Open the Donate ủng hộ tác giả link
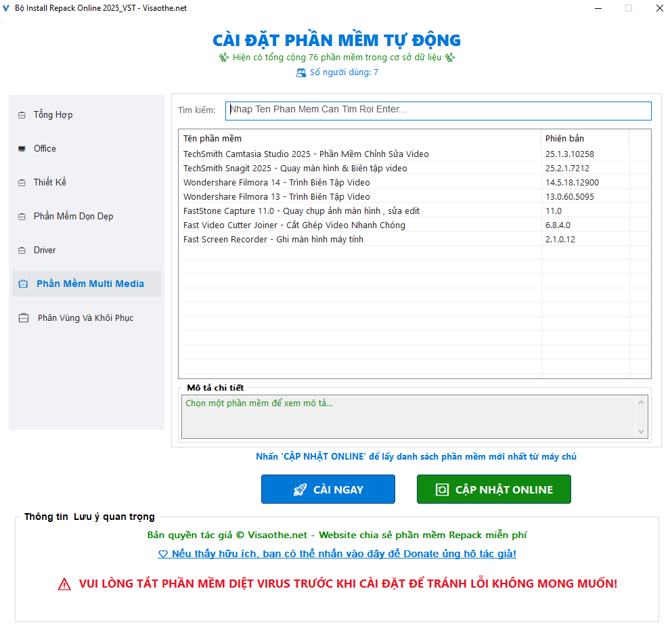 tap(337, 554)
